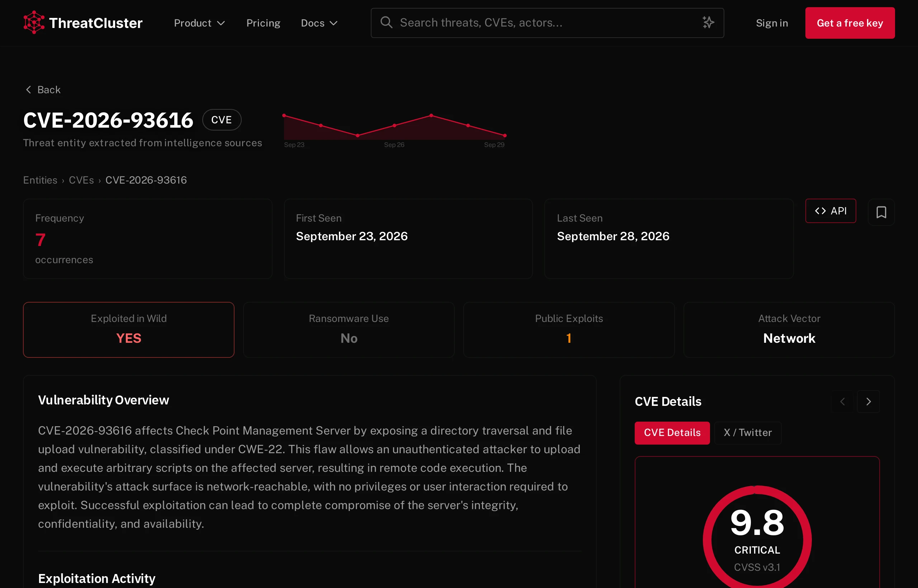Switch to the X / Twitter tab

(x=748, y=433)
